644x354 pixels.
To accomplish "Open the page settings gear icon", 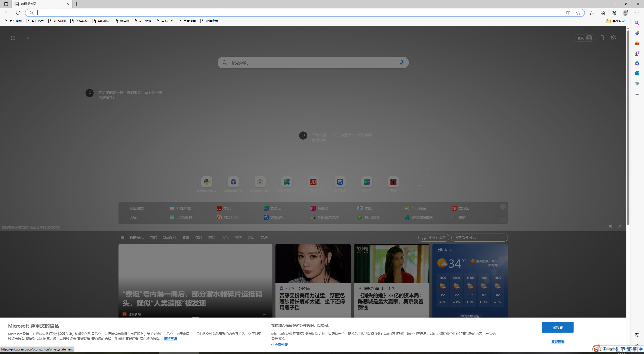I will [x=613, y=38].
